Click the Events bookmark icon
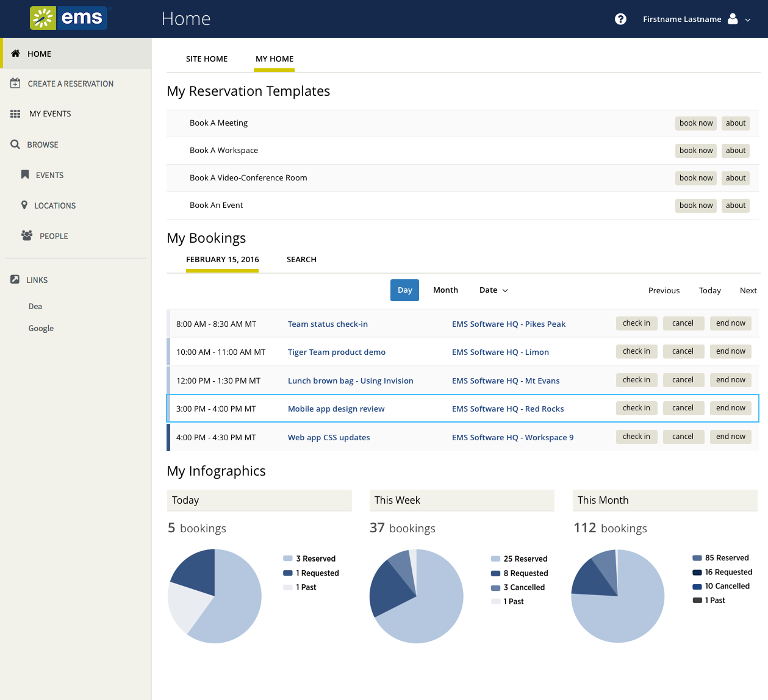Viewport: 768px width, 700px height. point(25,175)
